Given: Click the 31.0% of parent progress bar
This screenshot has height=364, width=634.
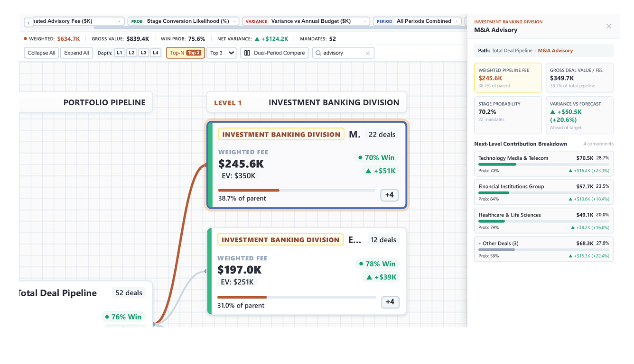Looking at the screenshot, I should pos(297,297).
